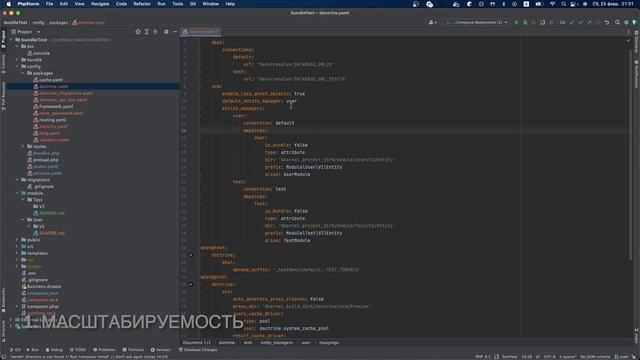
Task: Collapse the bundleTest root folder
Action: click(11, 40)
